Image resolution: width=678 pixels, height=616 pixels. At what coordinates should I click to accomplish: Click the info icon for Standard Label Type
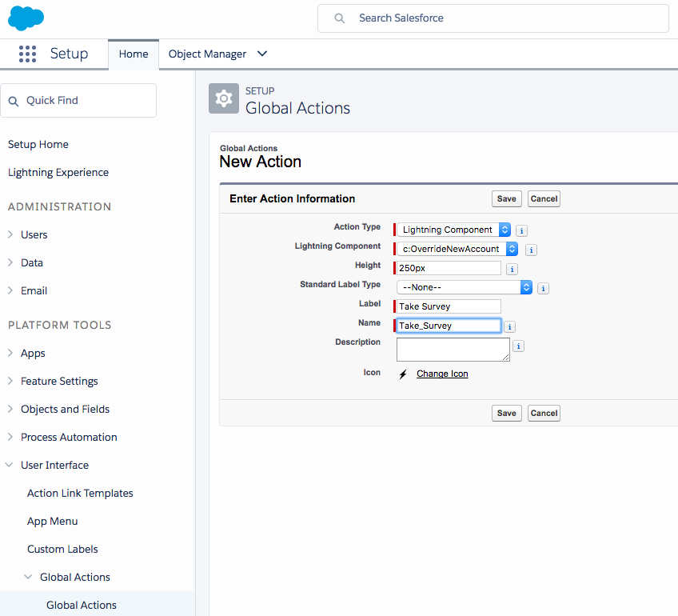pyautogui.click(x=543, y=288)
